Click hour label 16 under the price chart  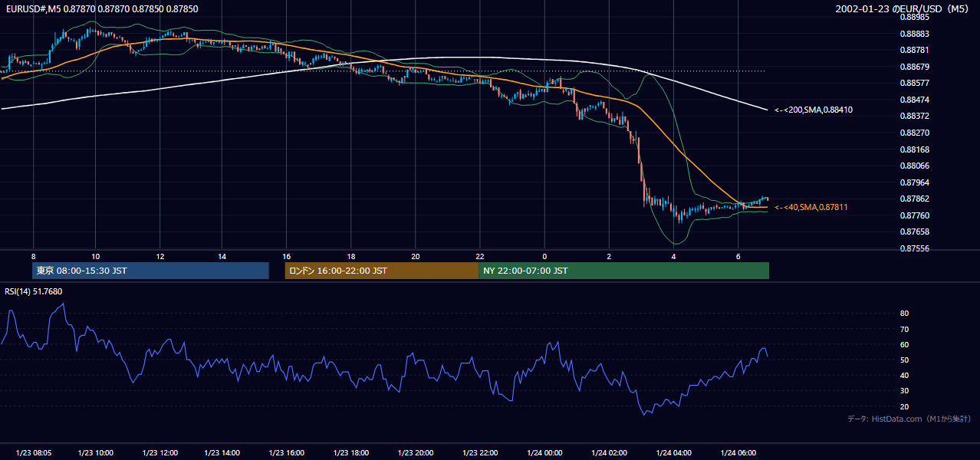(x=286, y=256)
